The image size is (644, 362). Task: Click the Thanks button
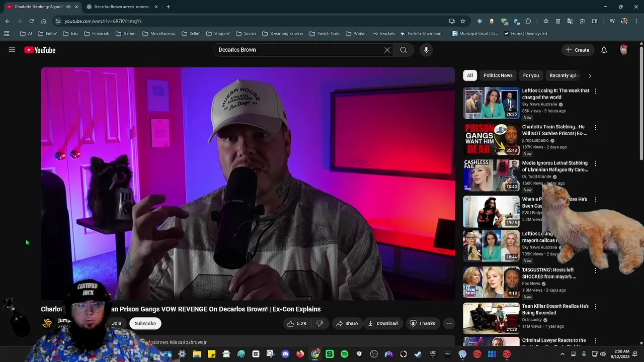(x=423, y=323)
